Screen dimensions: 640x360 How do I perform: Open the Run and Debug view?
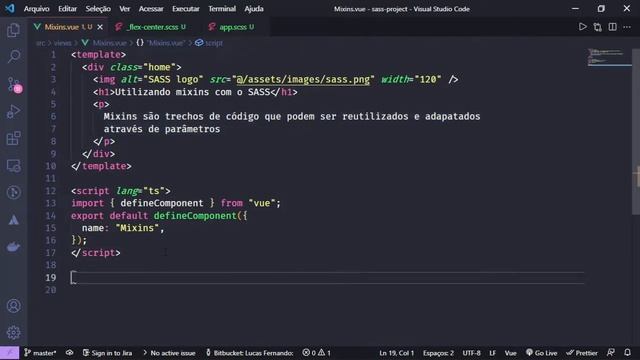(13, 111)
